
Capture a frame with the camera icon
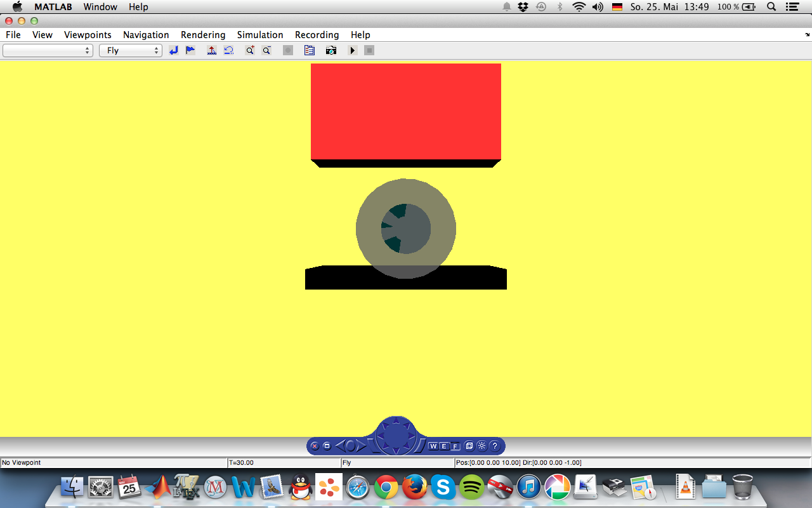331,50
